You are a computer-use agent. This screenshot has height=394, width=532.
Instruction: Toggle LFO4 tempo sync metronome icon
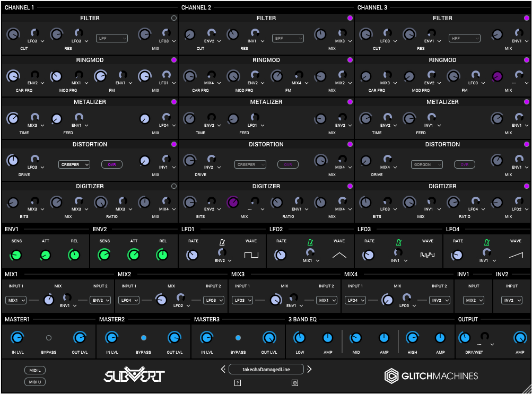click(487, 242)
